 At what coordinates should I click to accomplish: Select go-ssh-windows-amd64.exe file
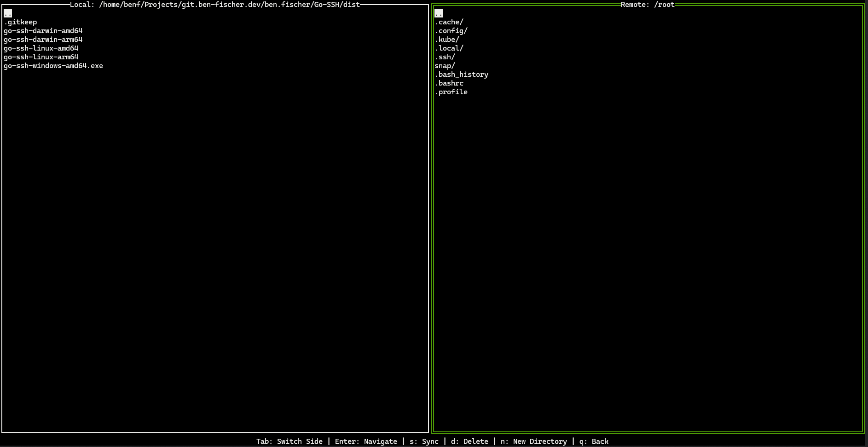(53, 66)
